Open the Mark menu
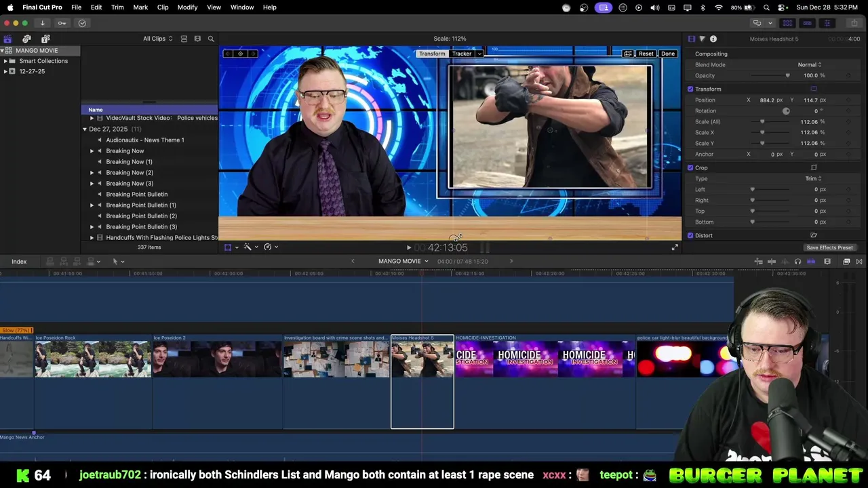Screen dimensions: 868x488 (140, 7)
